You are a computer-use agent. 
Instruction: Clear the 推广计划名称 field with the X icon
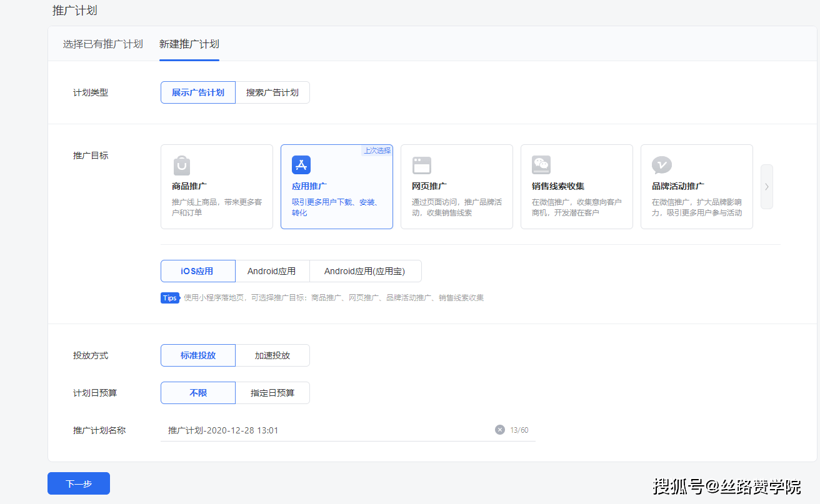tap(500, 430)
